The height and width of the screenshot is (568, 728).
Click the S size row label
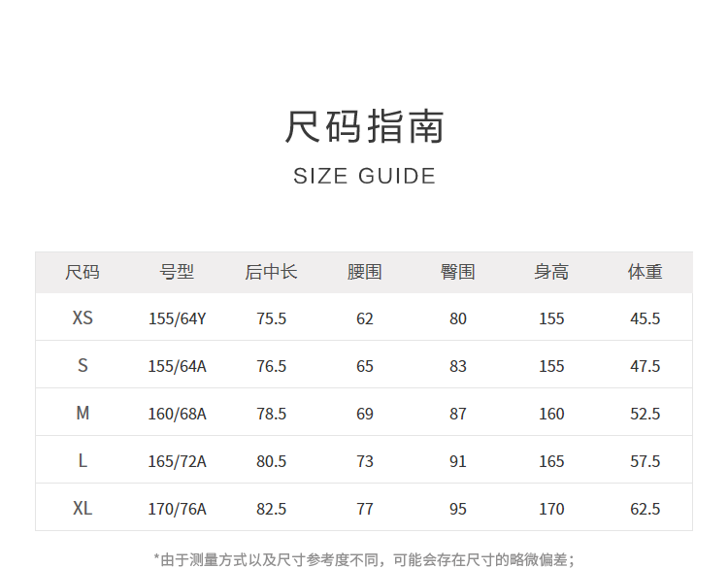[83, 366]
